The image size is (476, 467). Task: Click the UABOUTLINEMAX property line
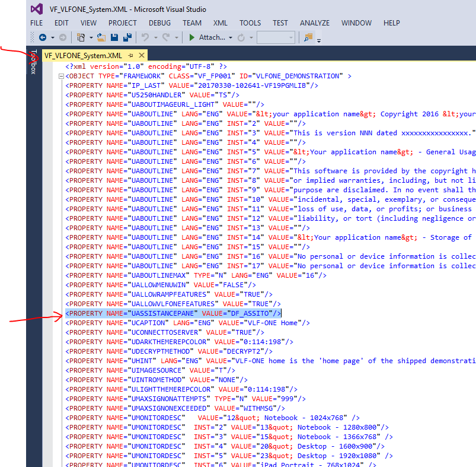[x=196, y=275]
